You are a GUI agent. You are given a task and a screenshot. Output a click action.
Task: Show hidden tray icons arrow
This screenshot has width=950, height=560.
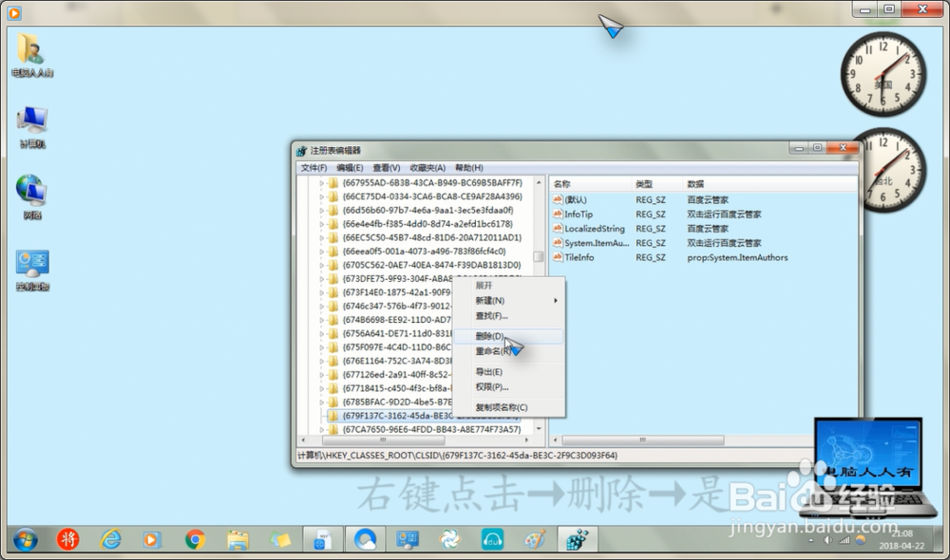coord(811,540)
